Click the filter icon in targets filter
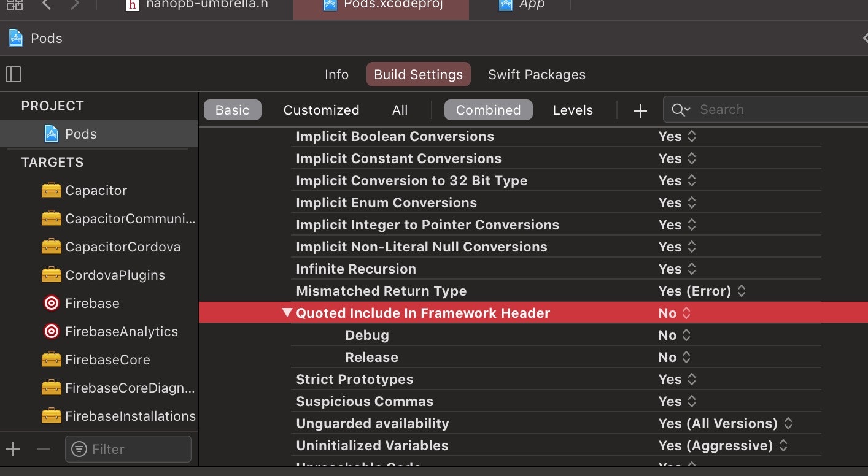This screenshot has height=476, width=868. (x=79, y=449)
